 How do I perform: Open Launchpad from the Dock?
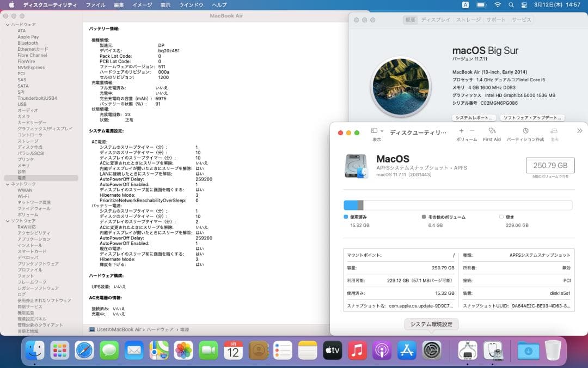tap(60, 351)
